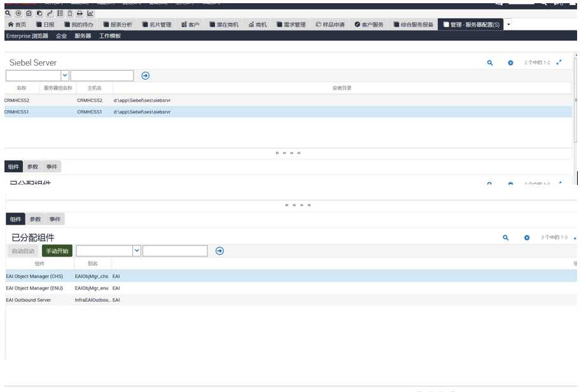The width and height of the screenshot is (586, 392).
Task: Click the printer icon in top toolbar
Action: (80, 13)
